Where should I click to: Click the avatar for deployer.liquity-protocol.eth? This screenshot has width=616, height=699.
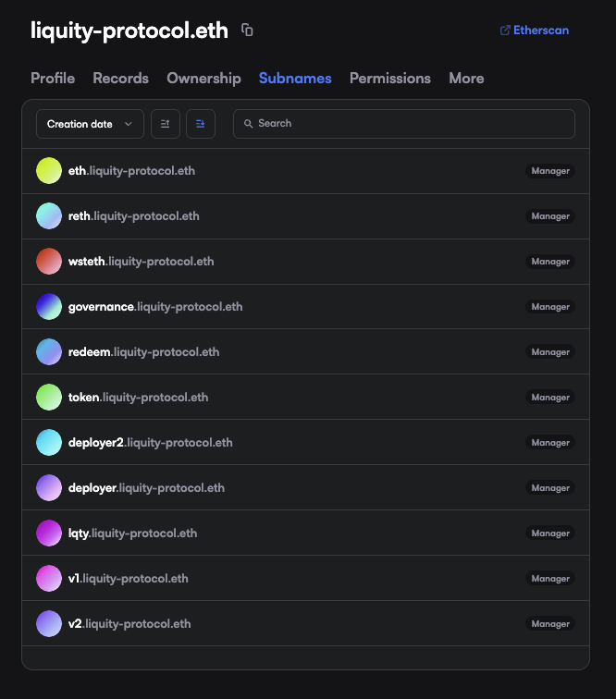click(49, 487)
